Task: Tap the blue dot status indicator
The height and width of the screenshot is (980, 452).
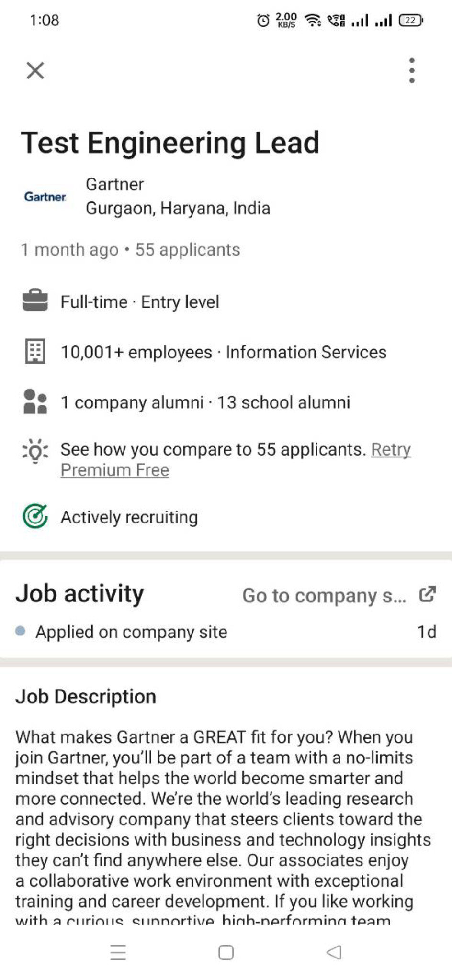Action: [x=21, y=631]
